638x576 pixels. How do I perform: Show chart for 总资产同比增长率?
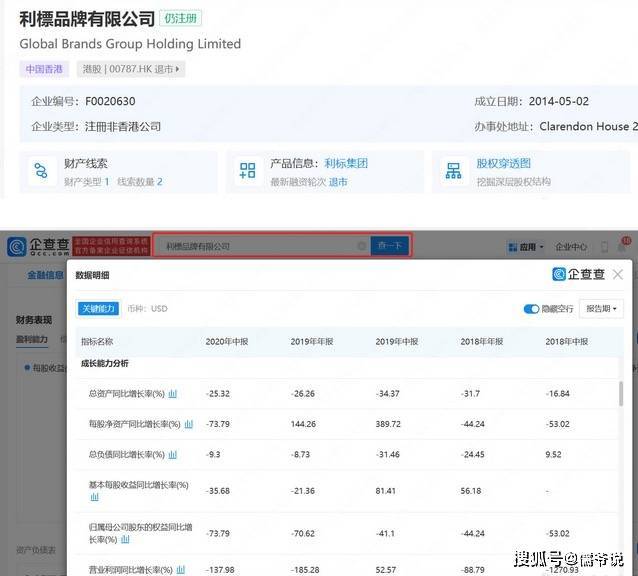(x=173, y=394)
